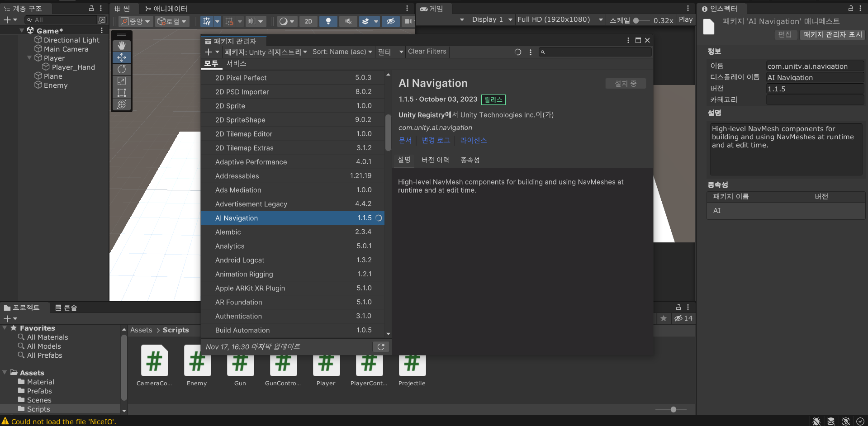Open the 종속성 tab
This screenshot has width=868, height=426.
coord(470,160)
